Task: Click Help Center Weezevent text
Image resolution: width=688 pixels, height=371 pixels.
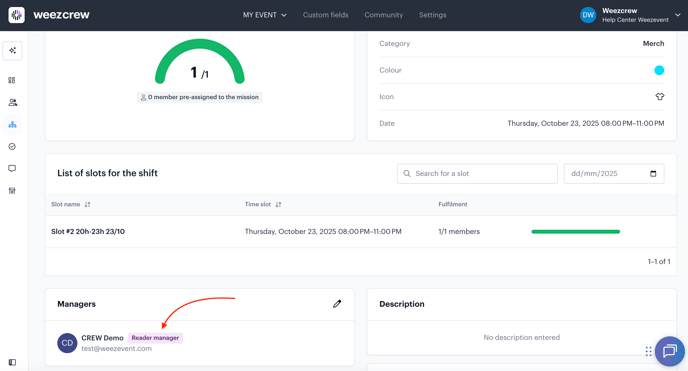Action: tap(635, 20)
